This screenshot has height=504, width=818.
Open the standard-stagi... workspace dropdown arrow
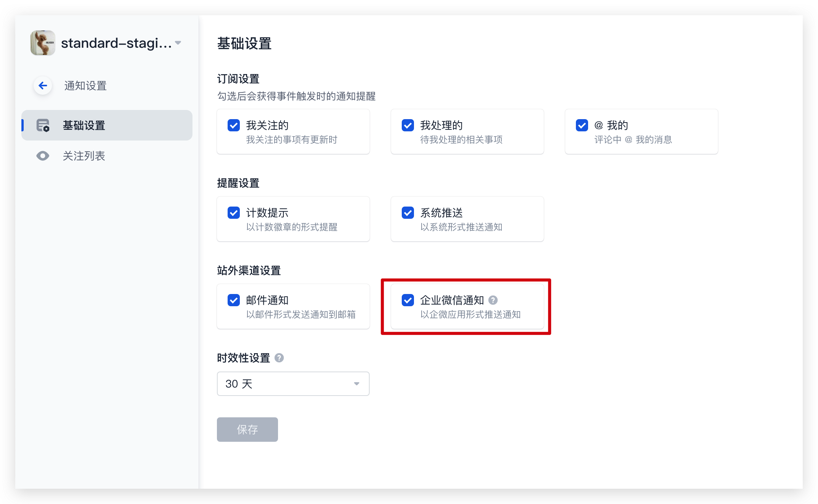coord(178,43)
